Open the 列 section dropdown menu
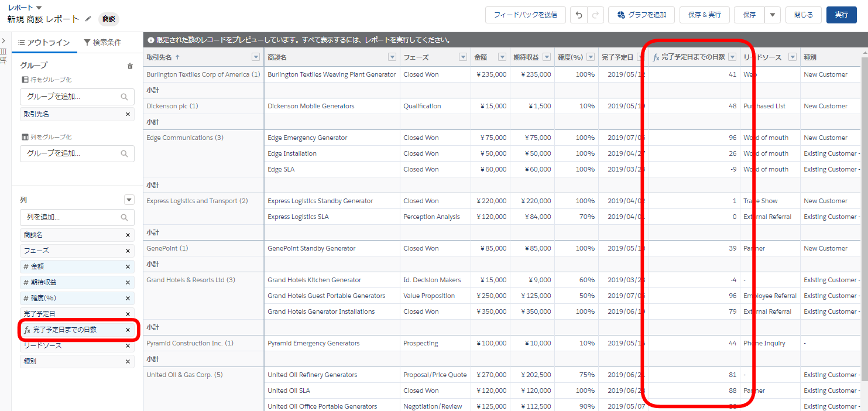This screenshot has height=411, width=868. tap(129, 200)
